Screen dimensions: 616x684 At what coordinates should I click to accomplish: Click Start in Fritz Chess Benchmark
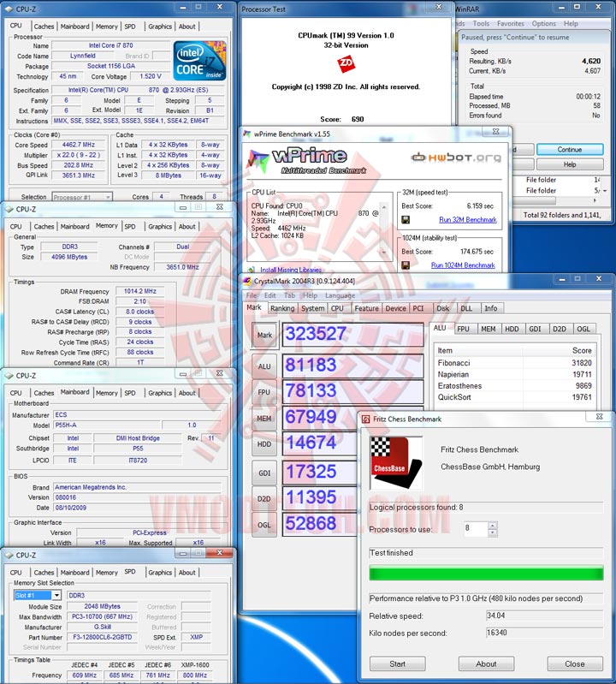[398, 664]
